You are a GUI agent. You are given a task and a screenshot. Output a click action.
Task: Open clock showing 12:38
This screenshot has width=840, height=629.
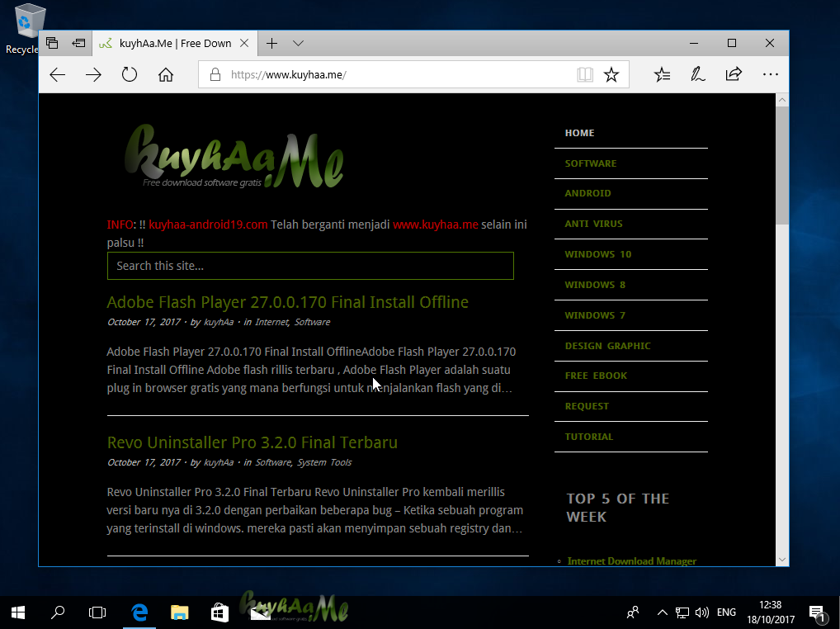coord(771,612)
